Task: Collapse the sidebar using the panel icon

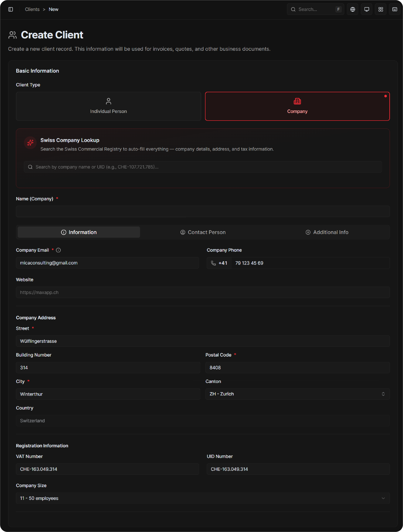Action: click(x=11, y=9)
